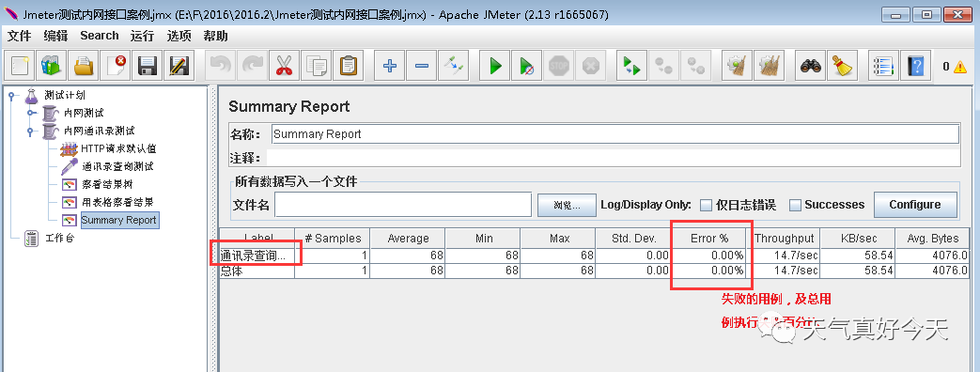This screenshot has height=372, width=980.
Task: Click the Add (blue plus) toolbar icon
Action: pos(390,65)
